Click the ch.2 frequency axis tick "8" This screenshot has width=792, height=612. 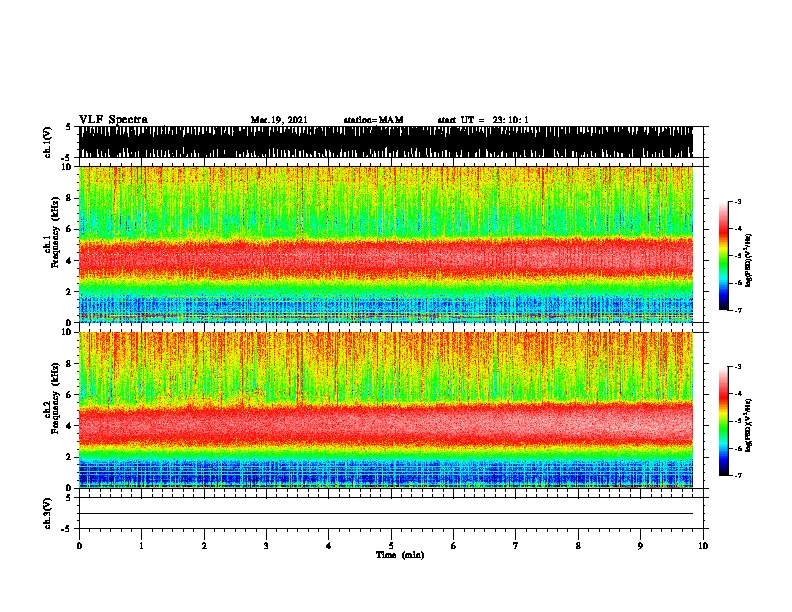tap(70, 364)
